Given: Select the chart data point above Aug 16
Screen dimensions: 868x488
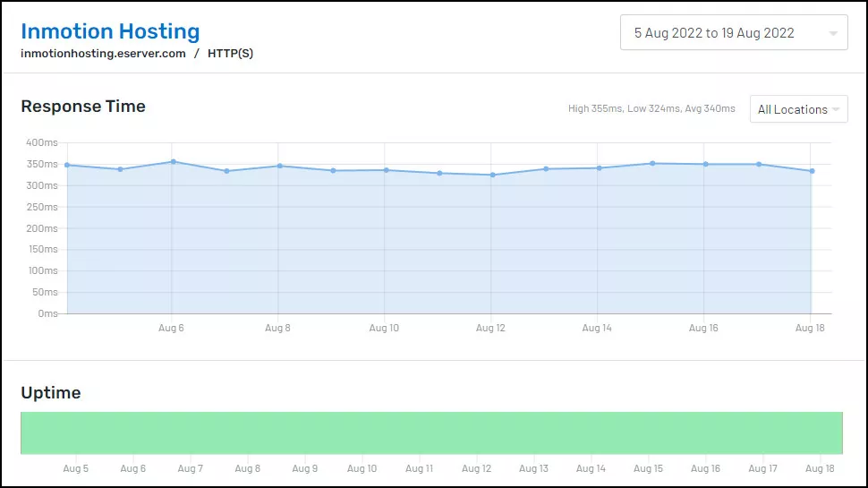Looking at the screenshot, I should (705, 164).
